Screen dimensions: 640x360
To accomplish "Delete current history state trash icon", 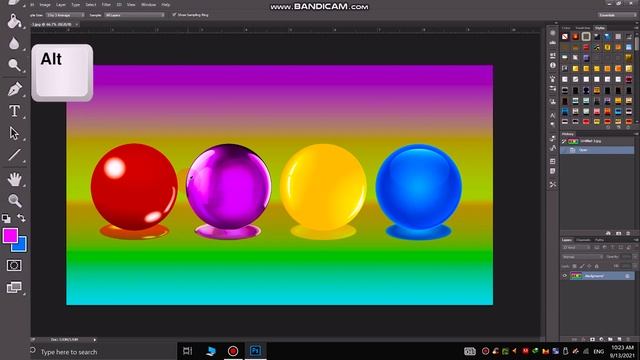I will (x=628, y=233).
